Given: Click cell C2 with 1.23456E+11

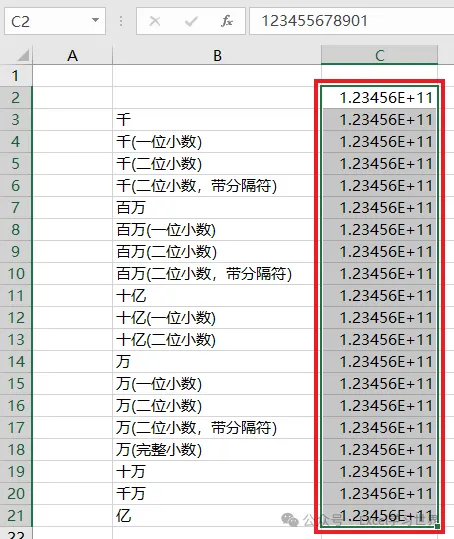Looking at the screenshot, I should click(379, 98).
